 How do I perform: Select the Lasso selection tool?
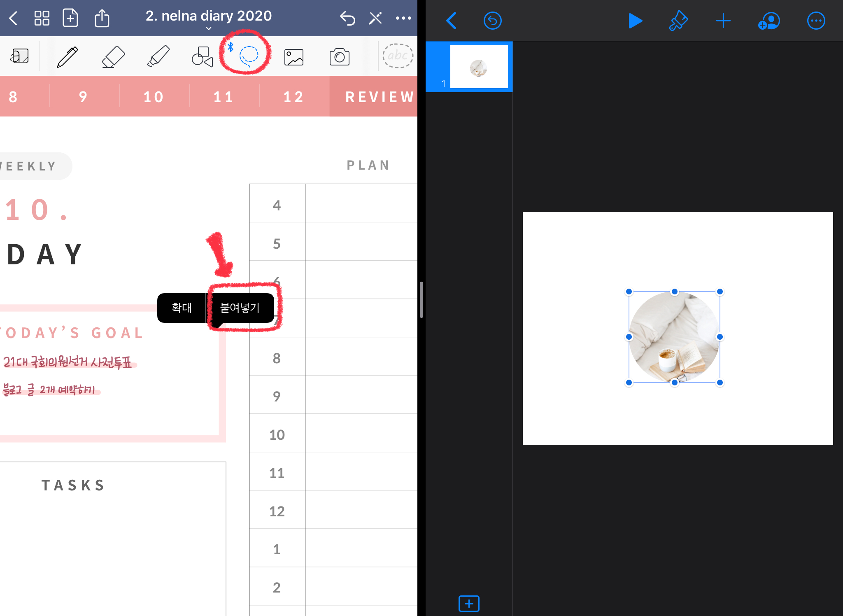coord(249,56)
